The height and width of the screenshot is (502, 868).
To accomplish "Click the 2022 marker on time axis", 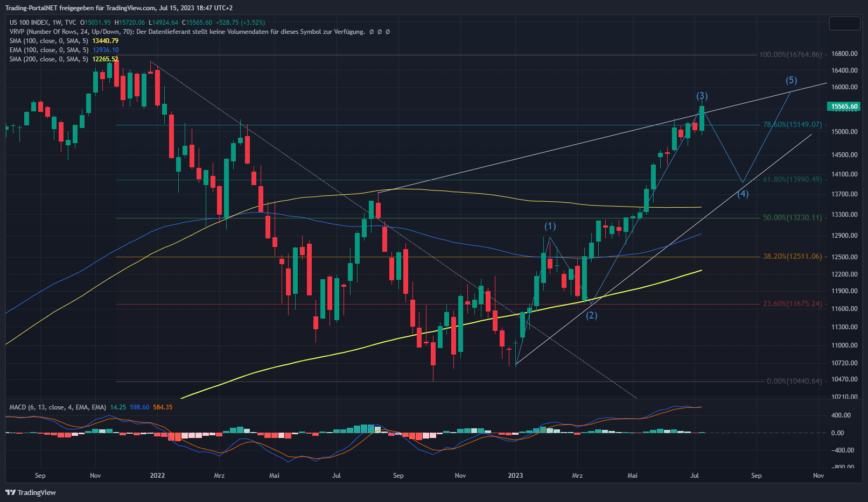I will click(x=157, y=476).
